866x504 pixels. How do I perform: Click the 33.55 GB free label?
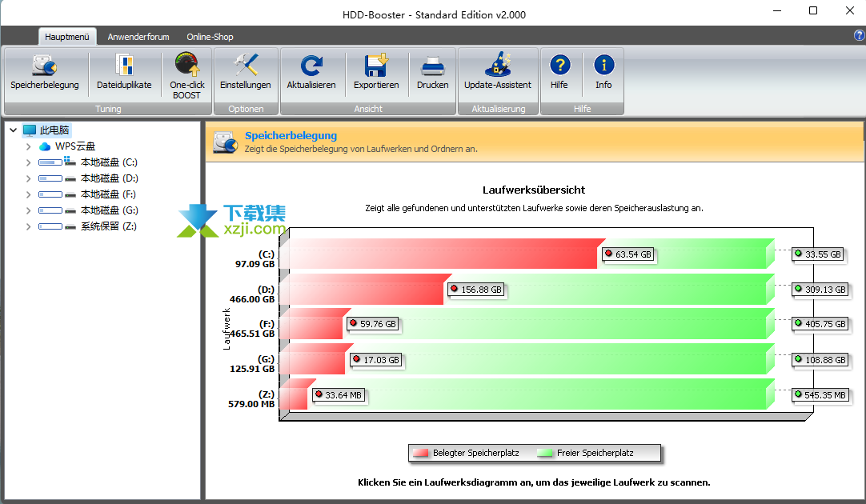(x=818, y=254)
